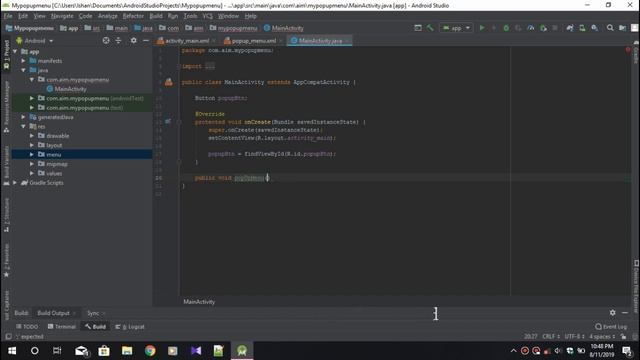Click Sync Project with Gradle Files icon

pyautogui.click(x=570, y=28)
